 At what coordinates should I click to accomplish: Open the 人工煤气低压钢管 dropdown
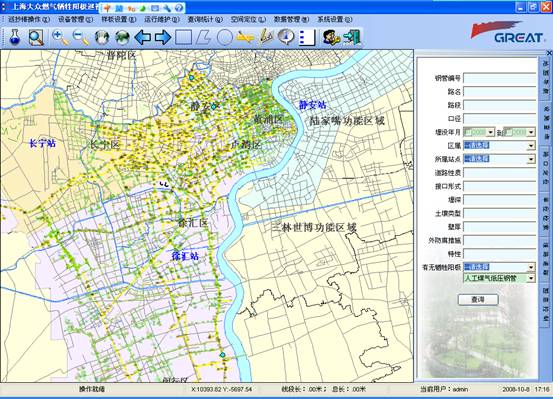(x=531, y=278)
